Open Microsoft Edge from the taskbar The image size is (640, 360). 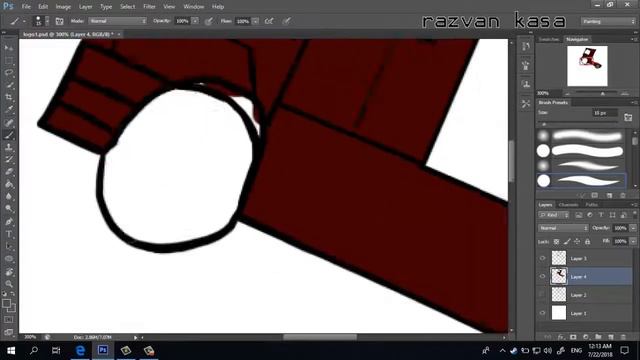[80, 350]
